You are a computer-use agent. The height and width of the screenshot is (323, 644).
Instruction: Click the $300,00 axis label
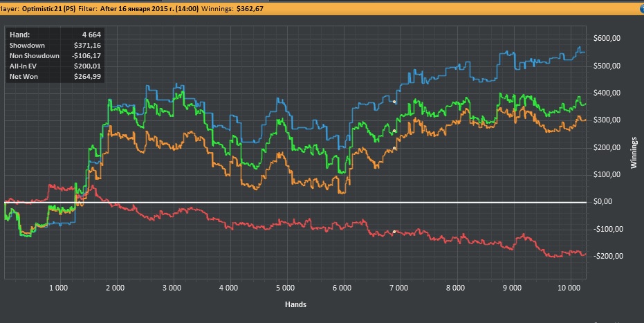click(x=607, y=120)
